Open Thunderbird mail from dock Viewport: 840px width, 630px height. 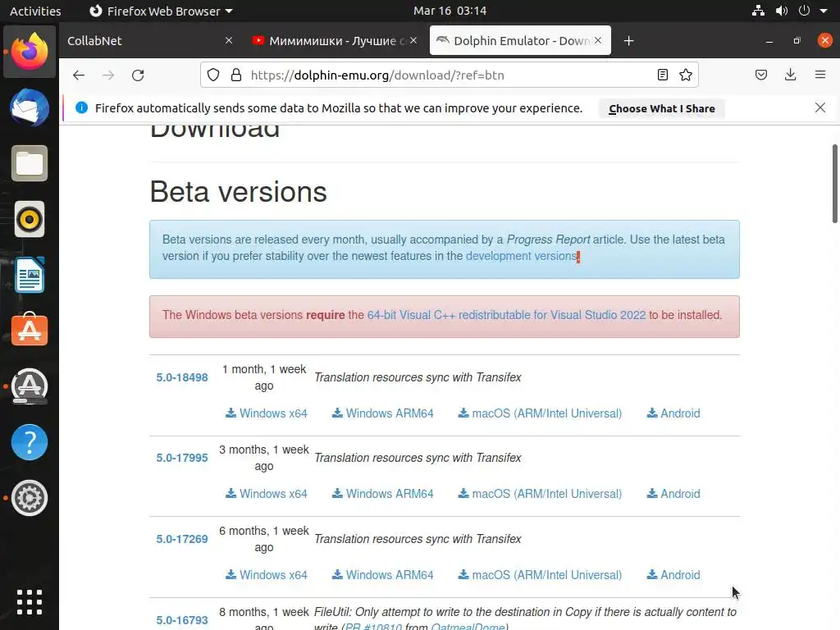pos(30,107)
